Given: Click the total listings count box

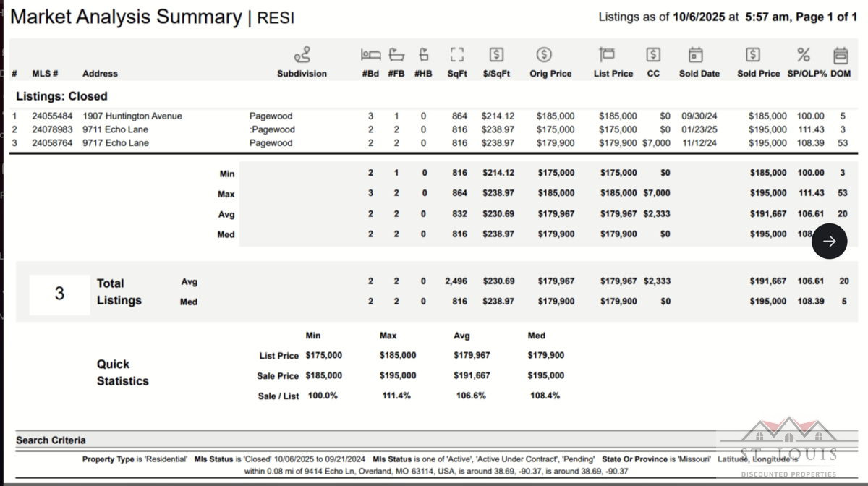Looking at the screenshot, I should click(x=59, y=294).
